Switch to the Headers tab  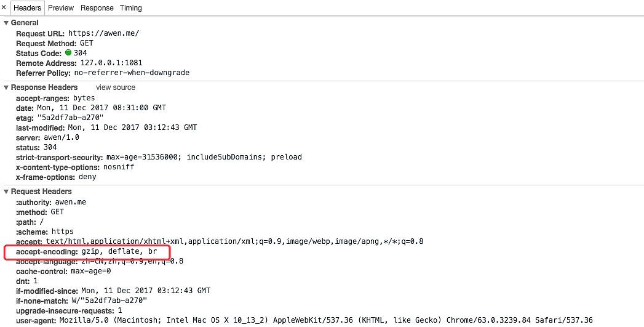click(27, 8)
